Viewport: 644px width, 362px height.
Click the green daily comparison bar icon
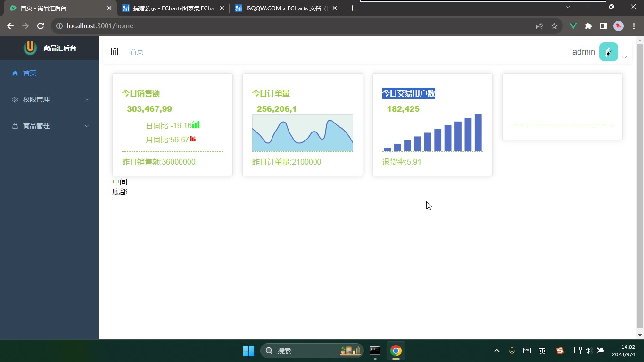point(196,124)
